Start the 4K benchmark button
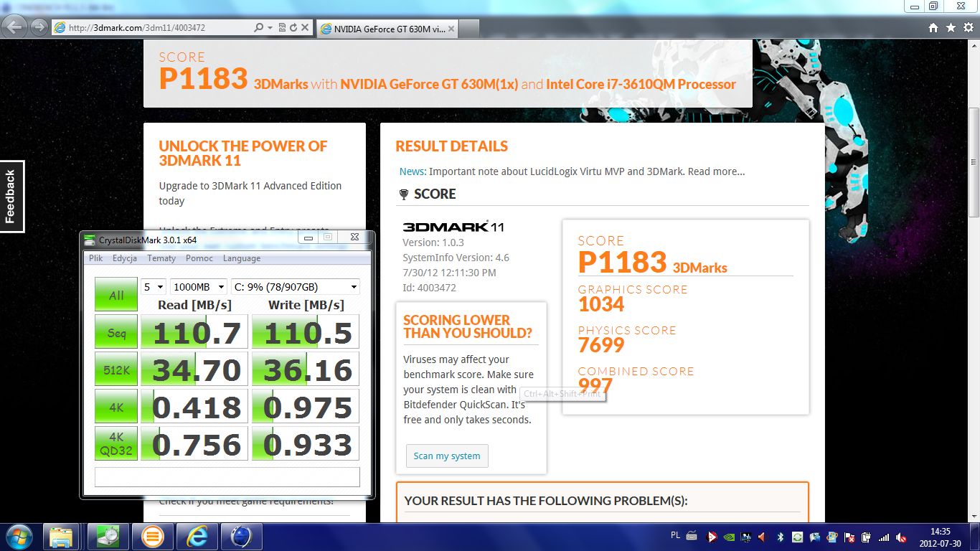980x551 pixels. 116,408
